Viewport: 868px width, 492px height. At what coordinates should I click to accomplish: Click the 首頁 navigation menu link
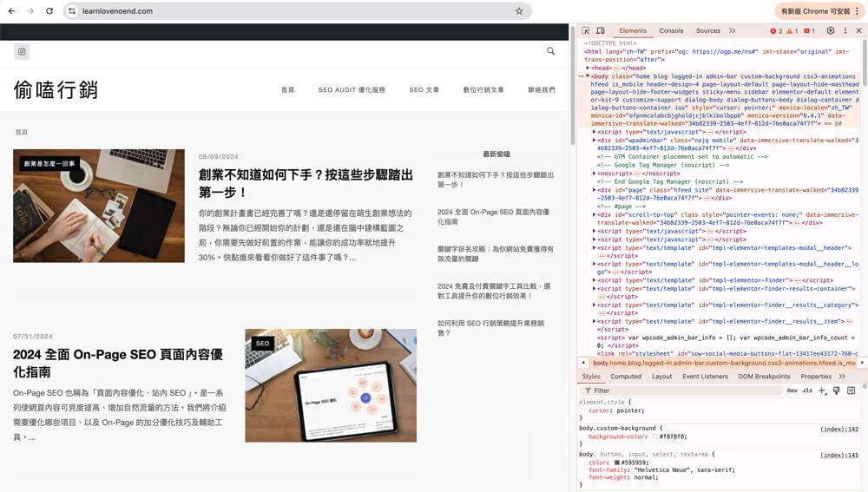click(288, 89)
